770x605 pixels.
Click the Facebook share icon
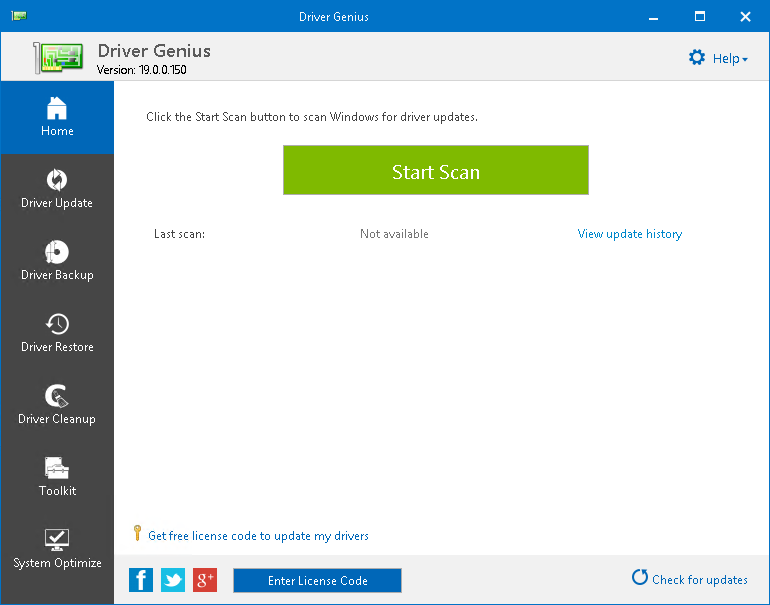pyautogui.click(x=141, y=580)
